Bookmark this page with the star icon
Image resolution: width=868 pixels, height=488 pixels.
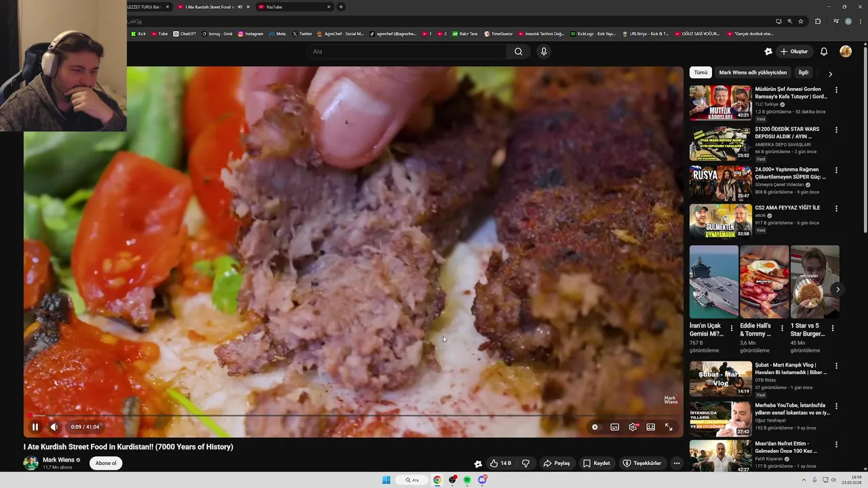coord(801,21)
